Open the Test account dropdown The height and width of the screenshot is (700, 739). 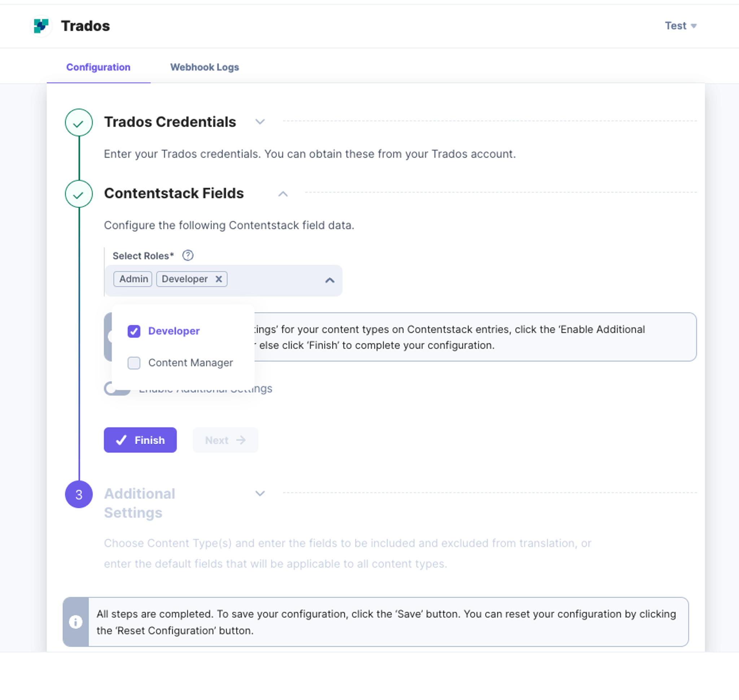[x=681, y=26]
